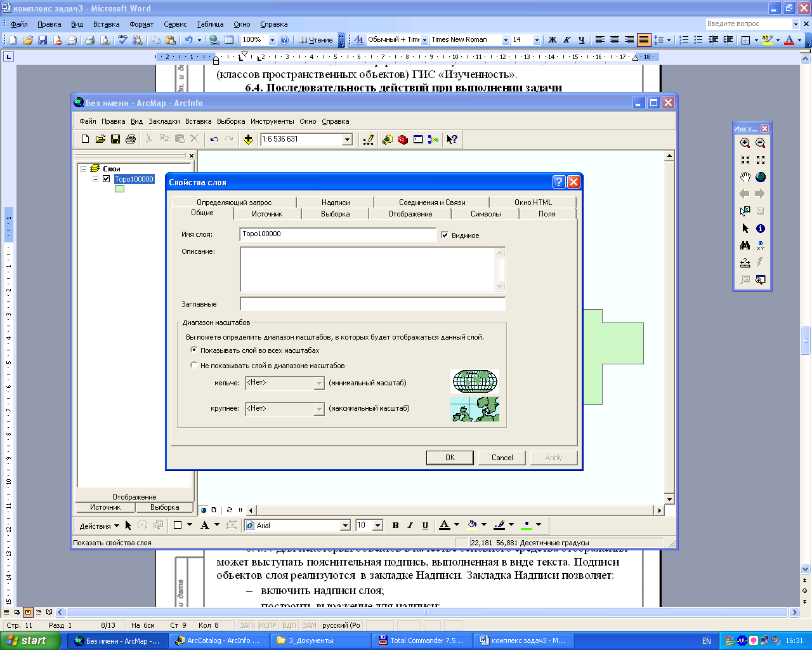
Task: Click the What's This help icon in ArcMap
Action: point(452,139)
